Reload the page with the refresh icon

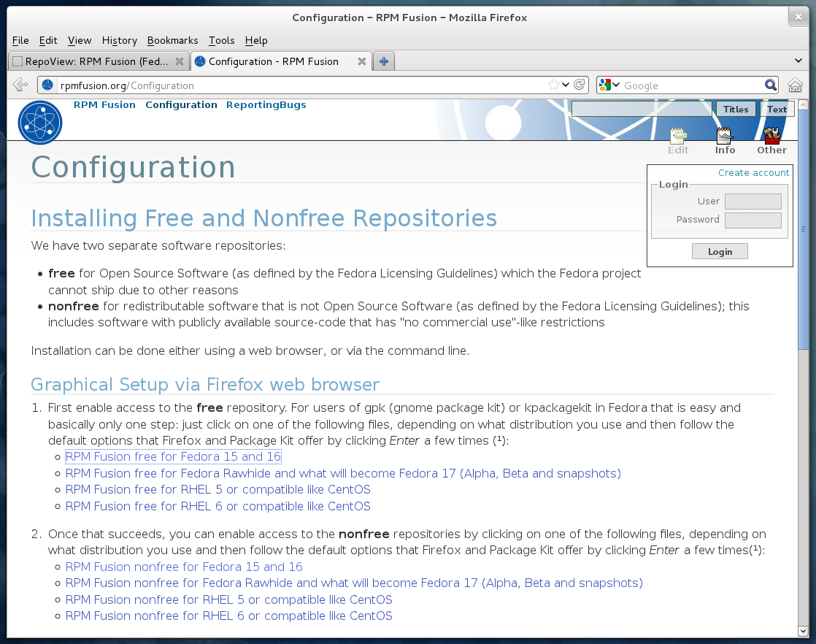click(580, 85)
